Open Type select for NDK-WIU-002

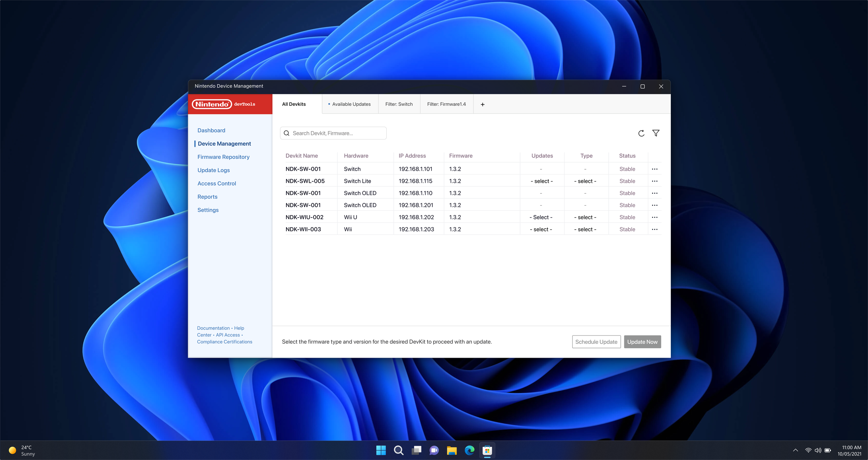[585, 217]
